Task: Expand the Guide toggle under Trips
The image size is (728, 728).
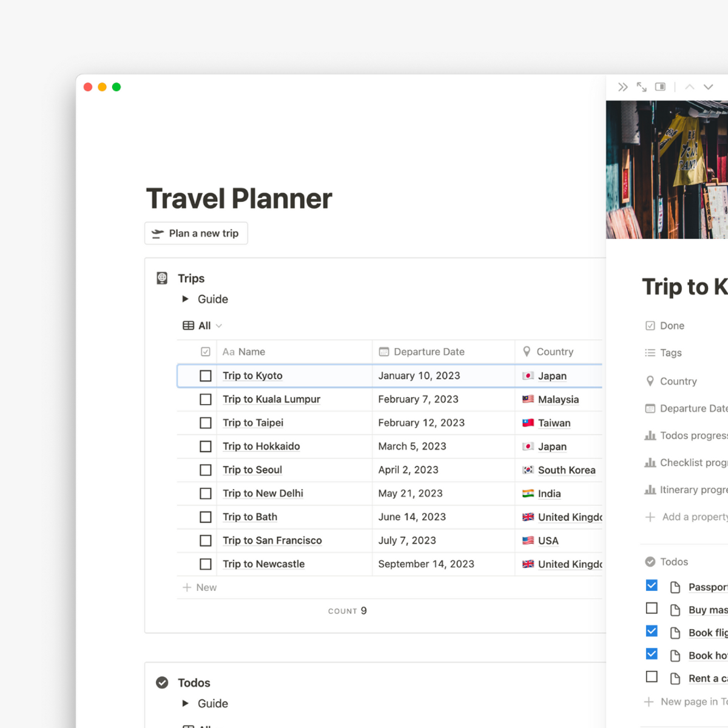Action: [186, 299]
